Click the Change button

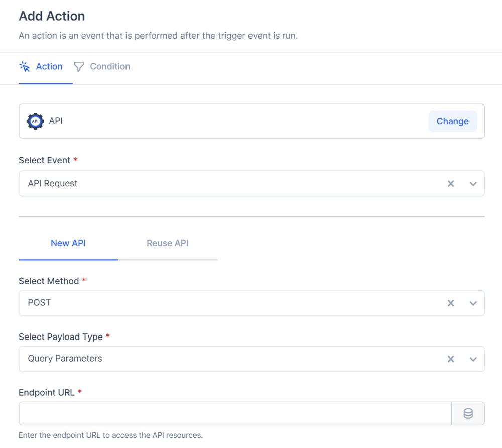pyautogui.click(x=452, y=121)
